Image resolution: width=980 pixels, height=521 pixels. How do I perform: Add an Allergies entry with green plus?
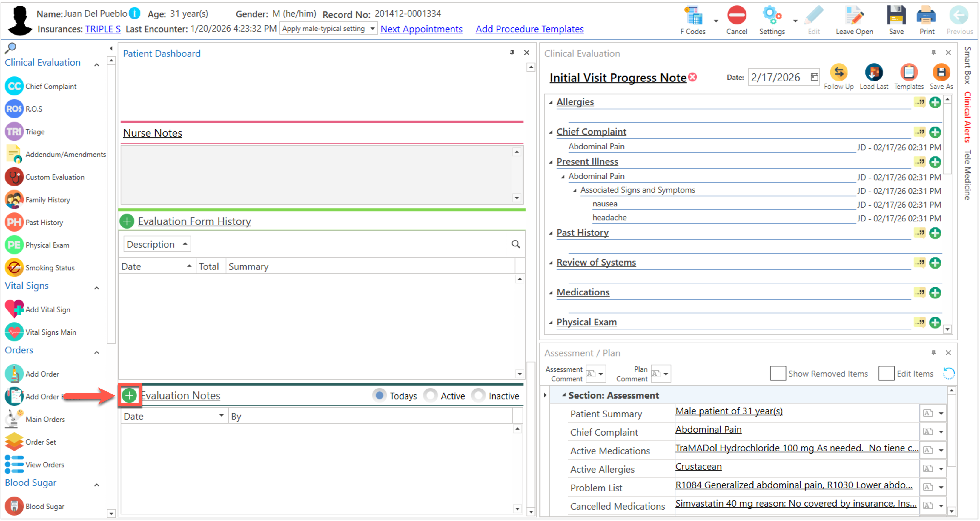(935, 102)
